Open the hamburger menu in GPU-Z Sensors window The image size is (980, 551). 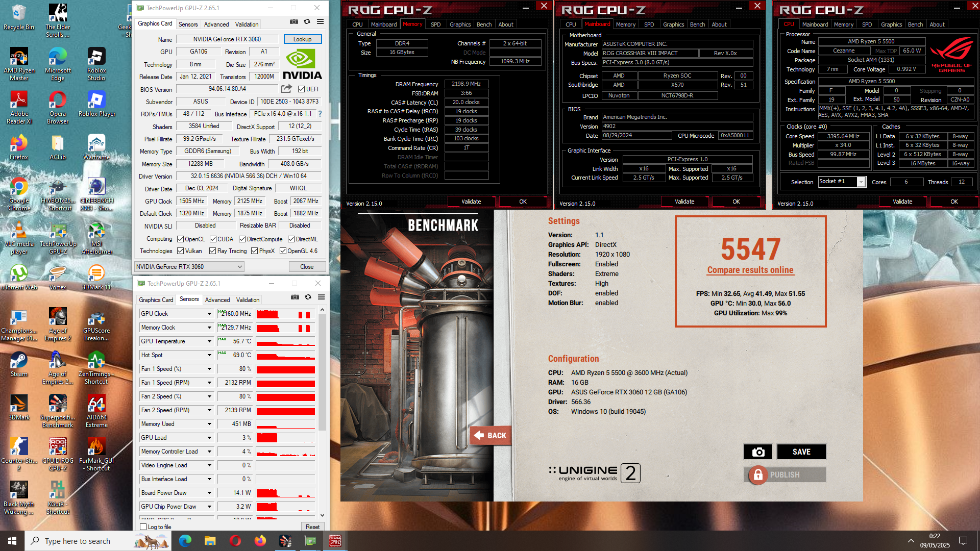click(x=321, y=297)
